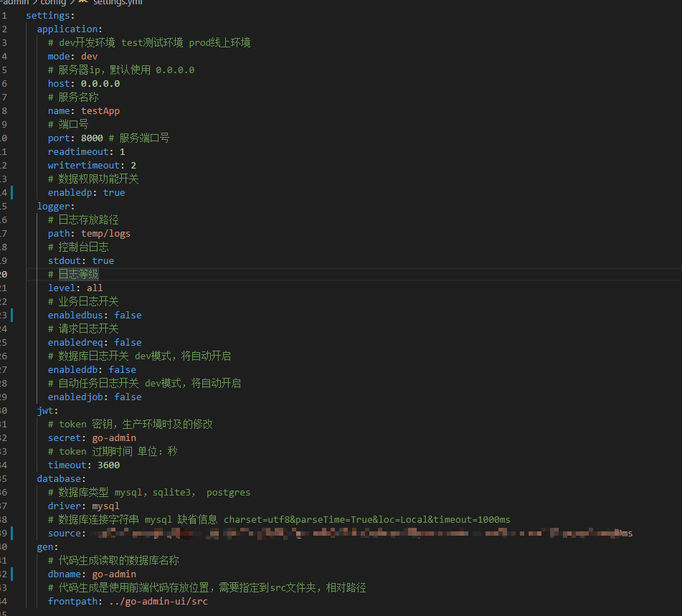Click the timeout value 3600
Screen dimensions: 682x616
(108, 465)
